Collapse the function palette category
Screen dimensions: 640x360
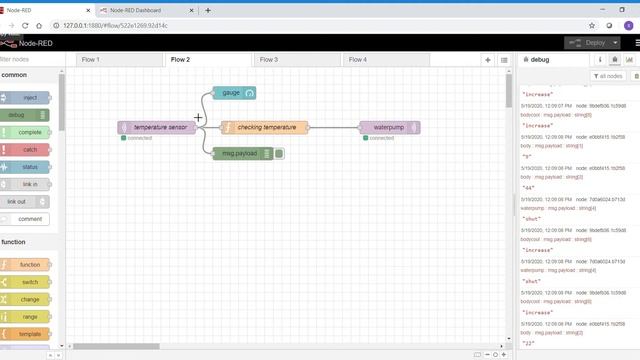(x=29, y=242)
